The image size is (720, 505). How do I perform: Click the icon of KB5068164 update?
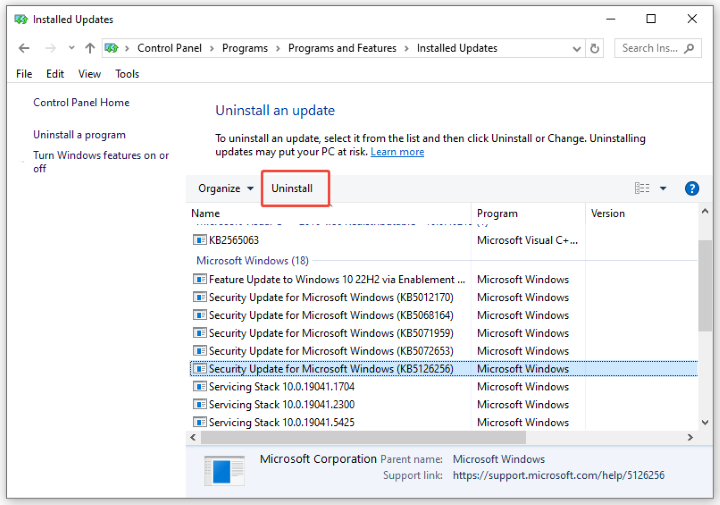200,315
